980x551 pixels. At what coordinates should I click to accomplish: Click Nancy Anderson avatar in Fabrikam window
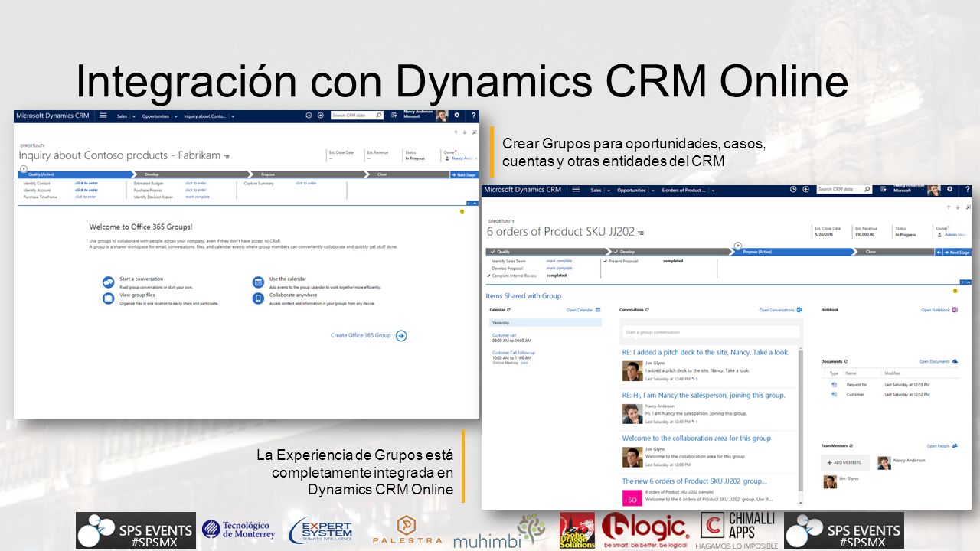[x=441, y=116]
